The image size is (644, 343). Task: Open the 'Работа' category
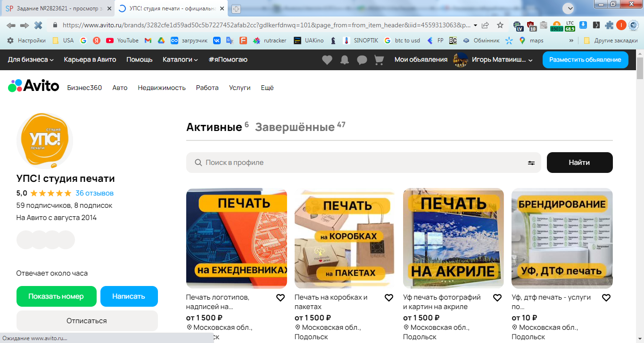[207, 88]
